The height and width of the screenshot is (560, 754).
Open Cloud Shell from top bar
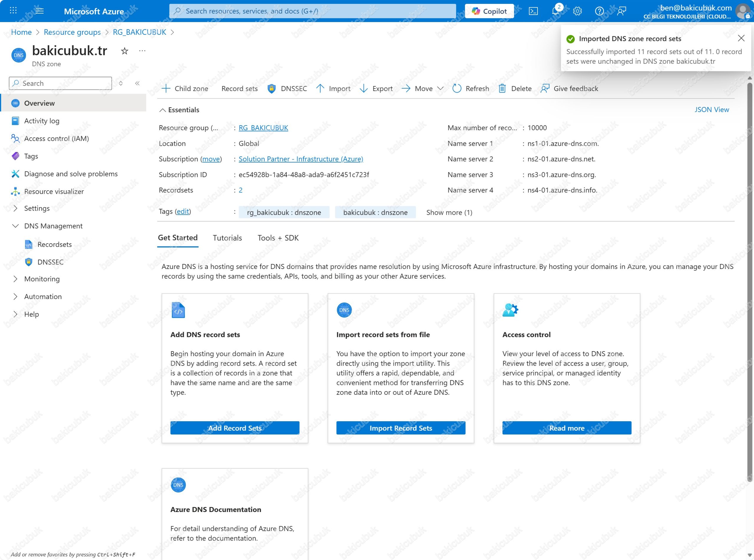533,11
